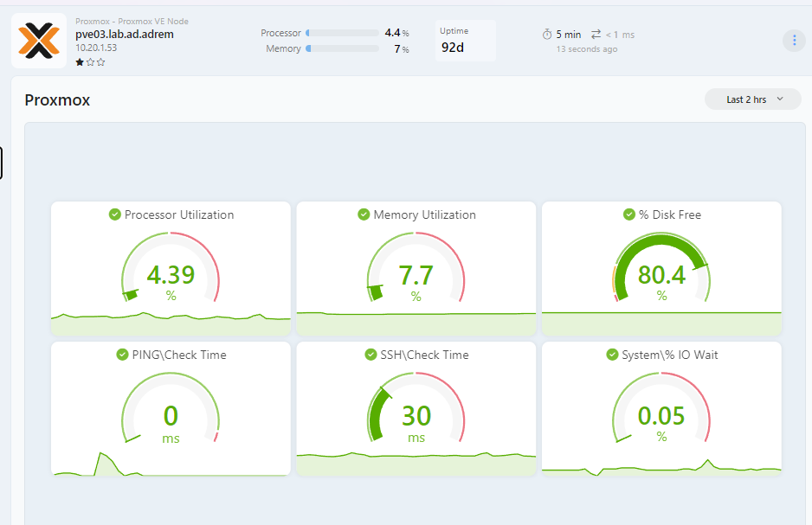Click the stopwatch polling interval icon
The height and width of the screenshot is (525, 812).
(547, 35)
